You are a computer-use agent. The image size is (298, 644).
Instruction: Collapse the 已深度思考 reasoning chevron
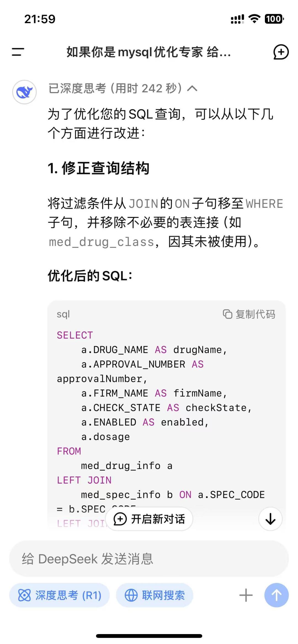tap(192, 88)
